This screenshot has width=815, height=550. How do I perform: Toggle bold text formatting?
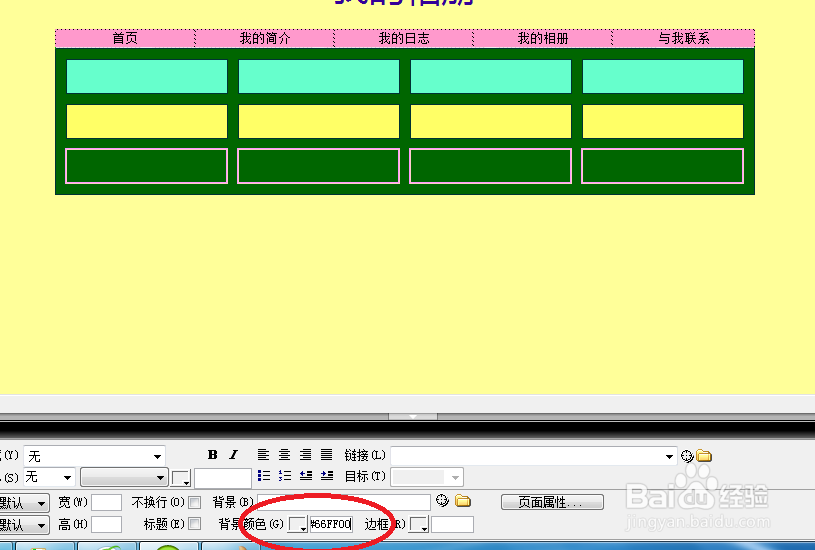(212, 455)
